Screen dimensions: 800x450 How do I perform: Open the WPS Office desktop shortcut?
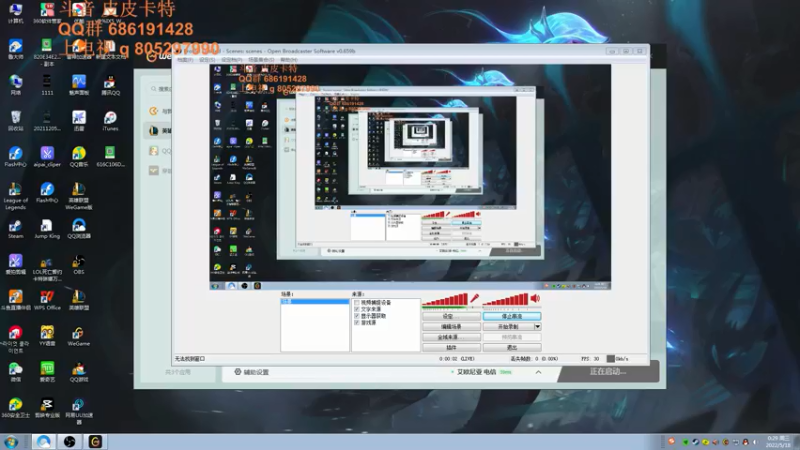click(x=47, y=301)
